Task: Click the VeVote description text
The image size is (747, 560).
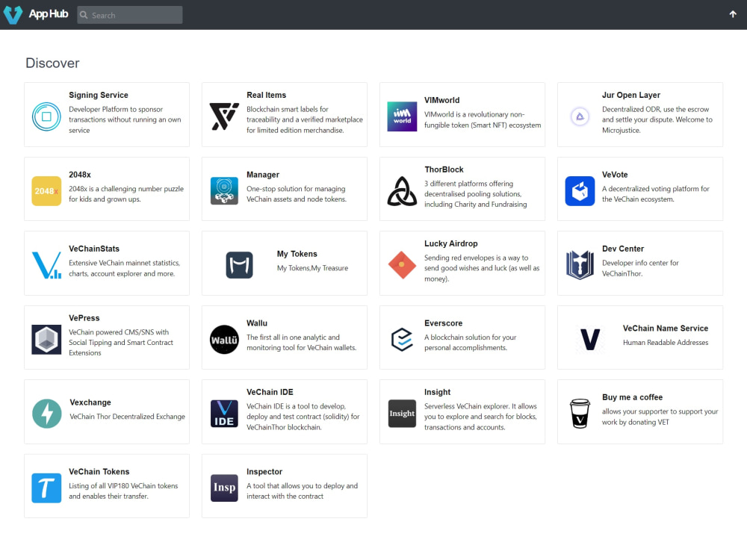Action: click(x=655, y=194)
